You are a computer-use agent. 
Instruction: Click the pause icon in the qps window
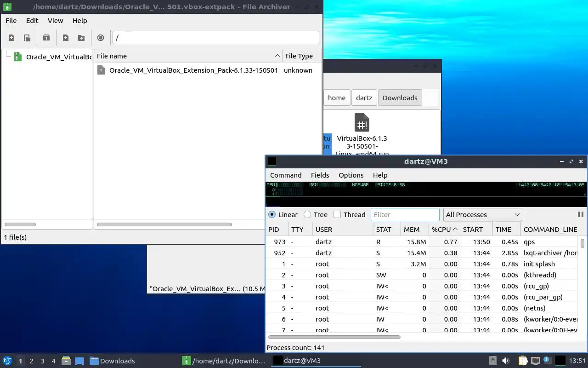[580, 214]
